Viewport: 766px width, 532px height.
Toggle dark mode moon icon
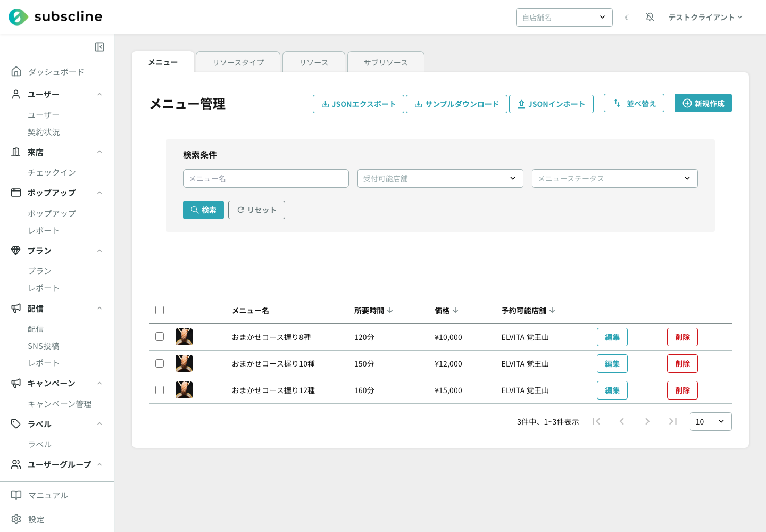pyautogui.click(x=627, y=18)
